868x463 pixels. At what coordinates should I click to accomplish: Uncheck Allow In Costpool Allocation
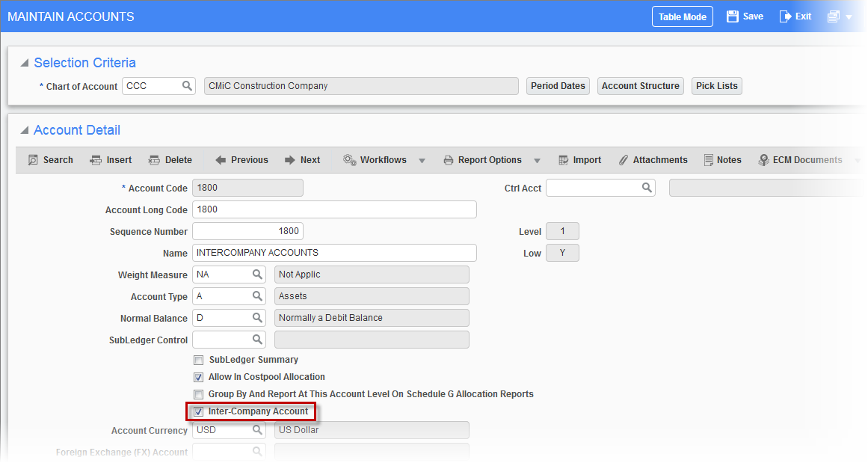tap(199, 377)
